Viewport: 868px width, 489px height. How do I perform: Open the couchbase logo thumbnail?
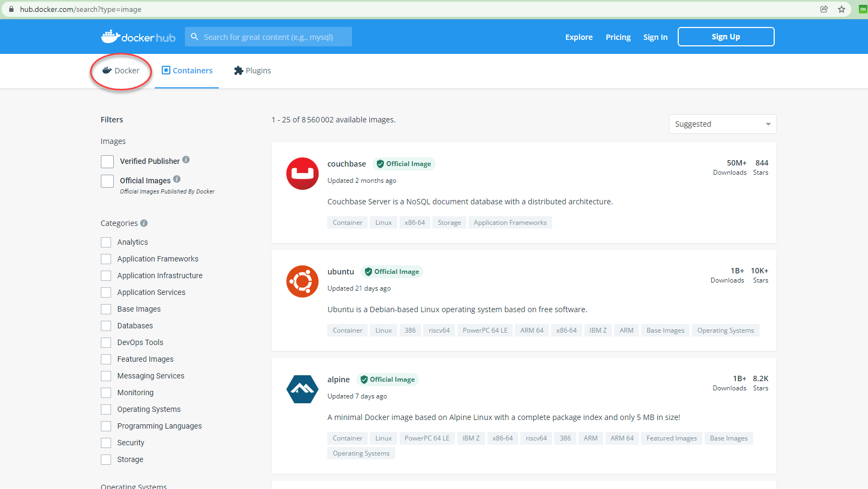coord(302,174)
